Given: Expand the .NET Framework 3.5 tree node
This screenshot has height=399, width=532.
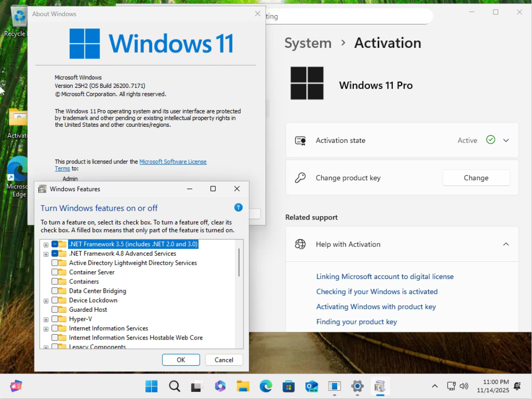Looking at the screenshot, I should point(46,244).
